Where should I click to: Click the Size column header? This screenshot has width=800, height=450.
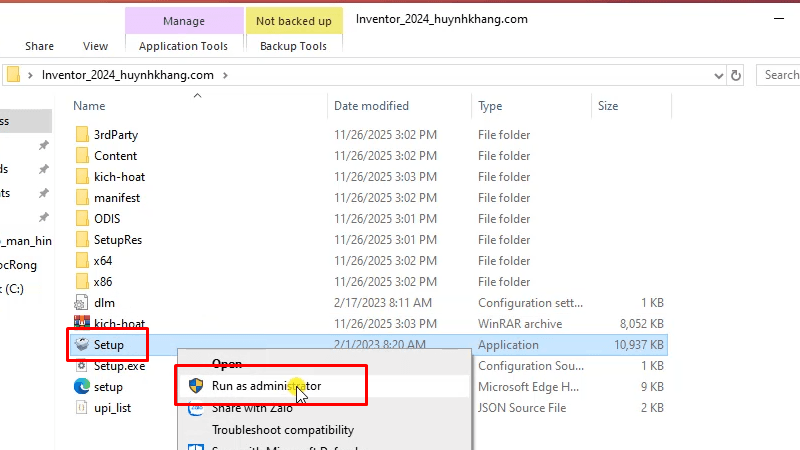tap(608, 106)
